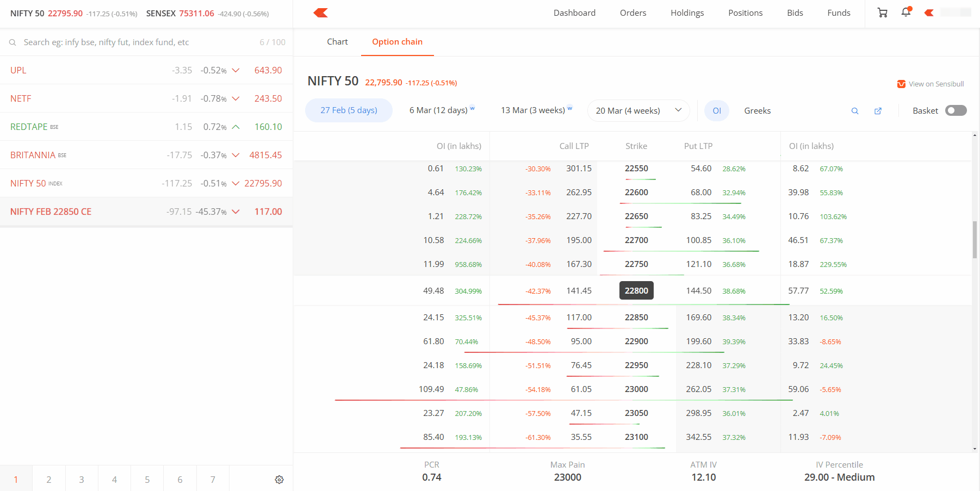Click call LTP 141.45 for strike 22800

[579, 291]
